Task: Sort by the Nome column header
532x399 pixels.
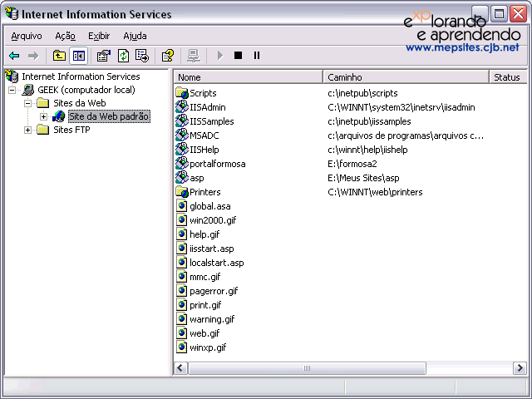Action: tap(248, 77)
